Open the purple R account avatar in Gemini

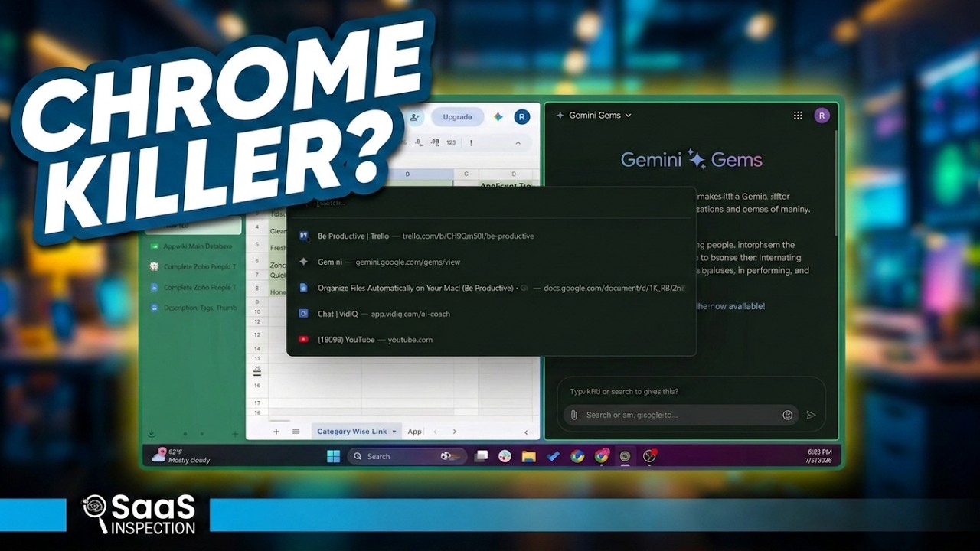click(x=822, y=116)
